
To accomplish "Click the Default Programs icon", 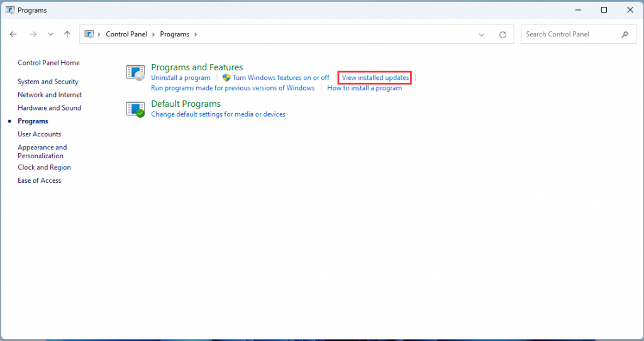I will 136,109.
